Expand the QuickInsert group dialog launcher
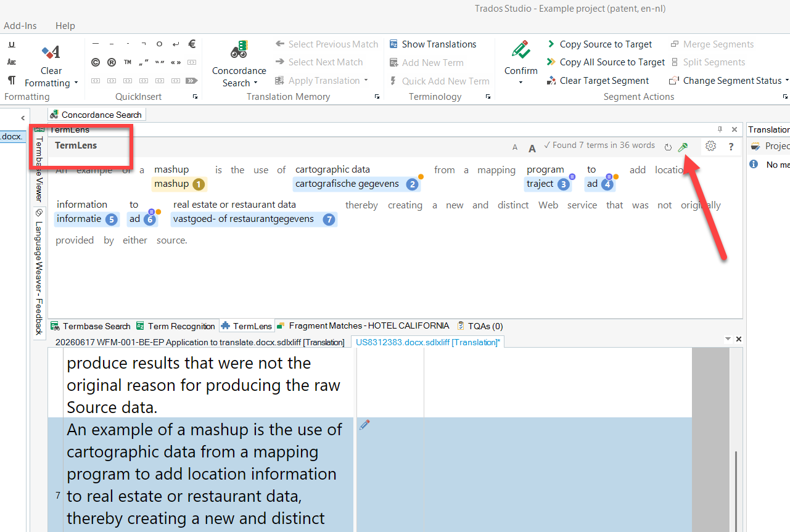This screenshot has height=532, width=790. pos(195,97)
